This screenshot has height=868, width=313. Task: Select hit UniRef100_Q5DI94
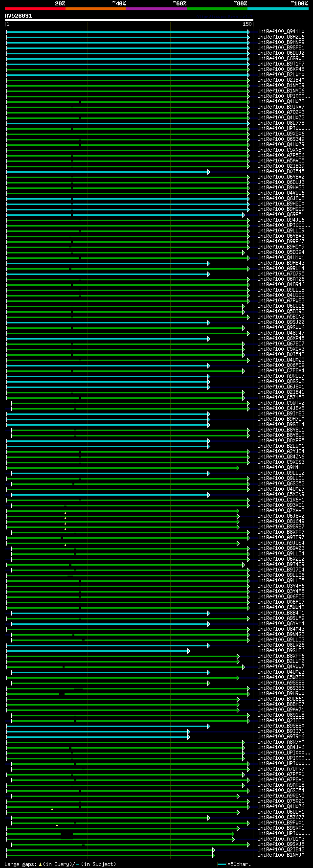tap(281, 252)
